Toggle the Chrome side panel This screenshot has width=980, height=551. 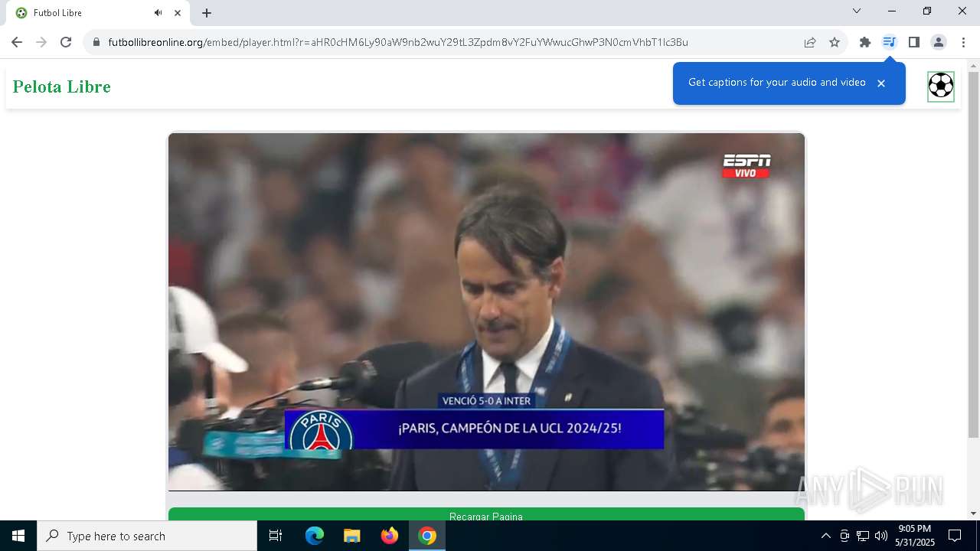coord(913,42)
